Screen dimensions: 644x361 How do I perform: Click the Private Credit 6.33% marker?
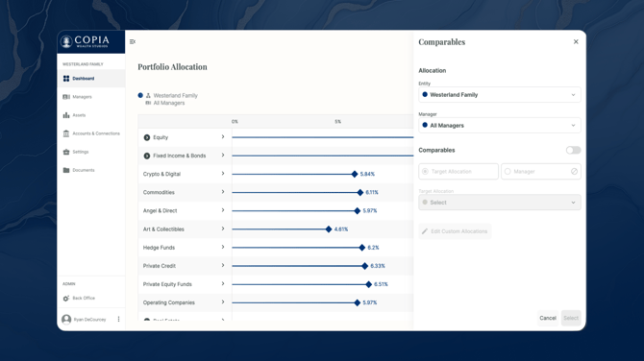[x=364, y=266]
